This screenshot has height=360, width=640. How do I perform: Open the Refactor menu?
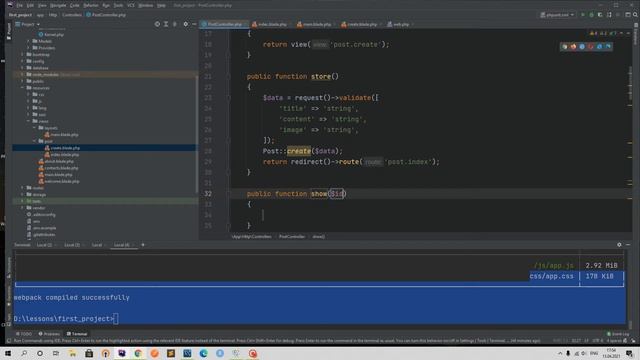coord(91,5)
